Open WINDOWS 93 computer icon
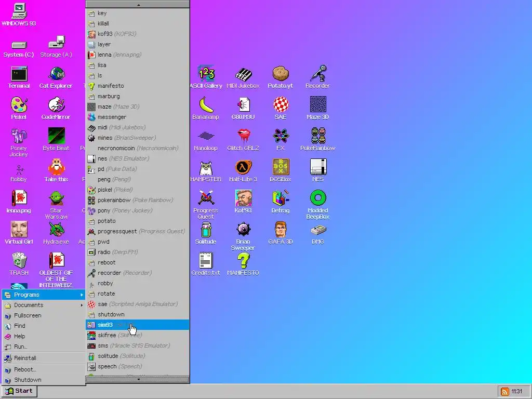The width and height of the screenshot is (532, 399). pos(19,15)
